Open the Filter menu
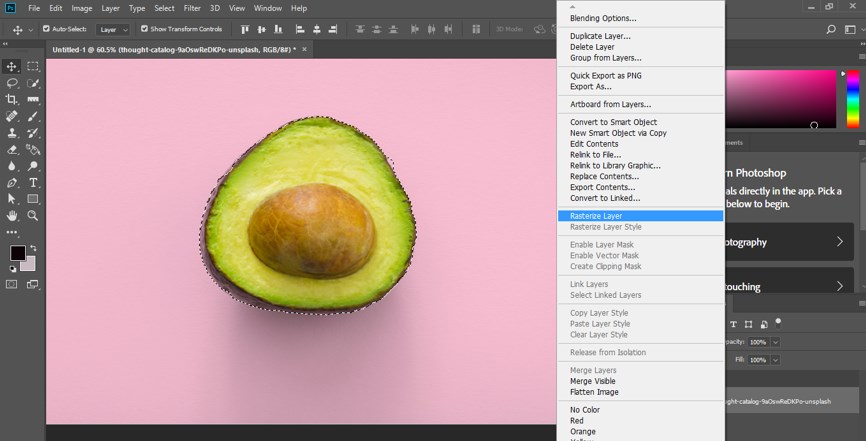This screenshot has width=866, height=441. tap(192, 8)
